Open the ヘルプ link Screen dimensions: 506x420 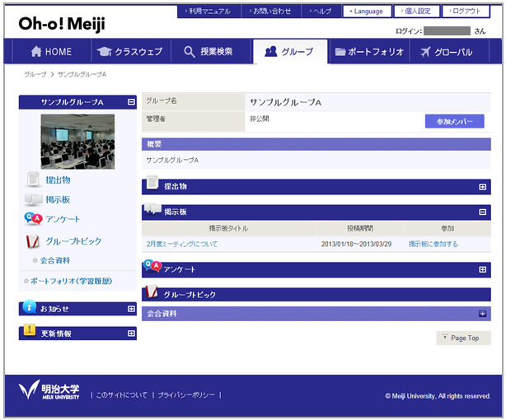click(x=321, y=12)
